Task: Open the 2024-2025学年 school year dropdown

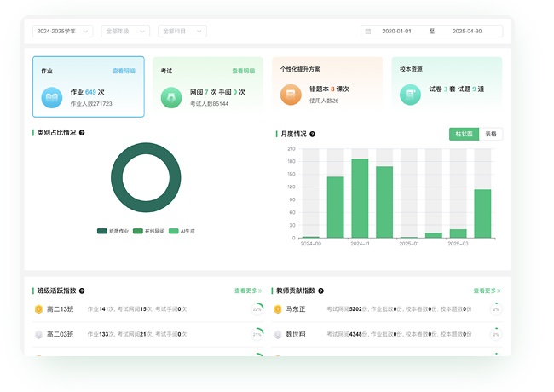Action: click(62, 32)
